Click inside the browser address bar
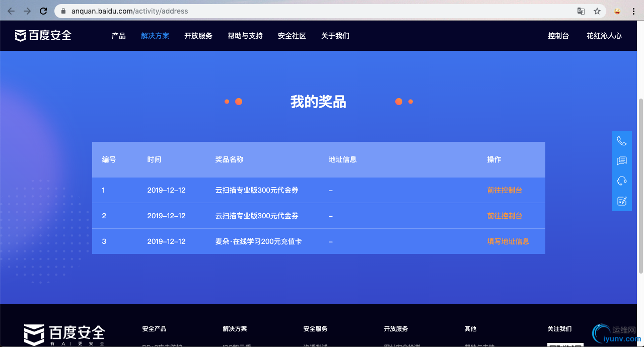 (201, 11)
